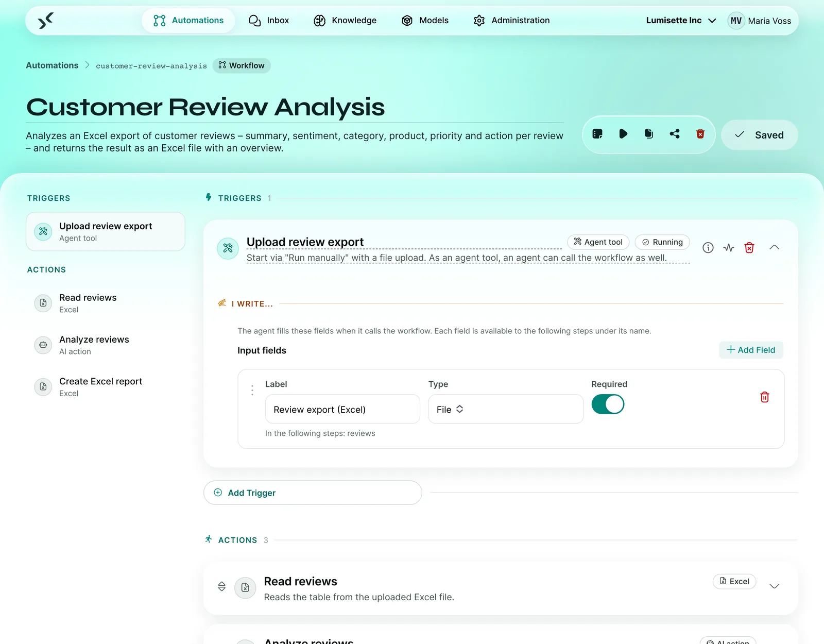Click the Upload review export trigger icon in the card
The height and width of the screenshot is (644, 824).
[228, 248]
